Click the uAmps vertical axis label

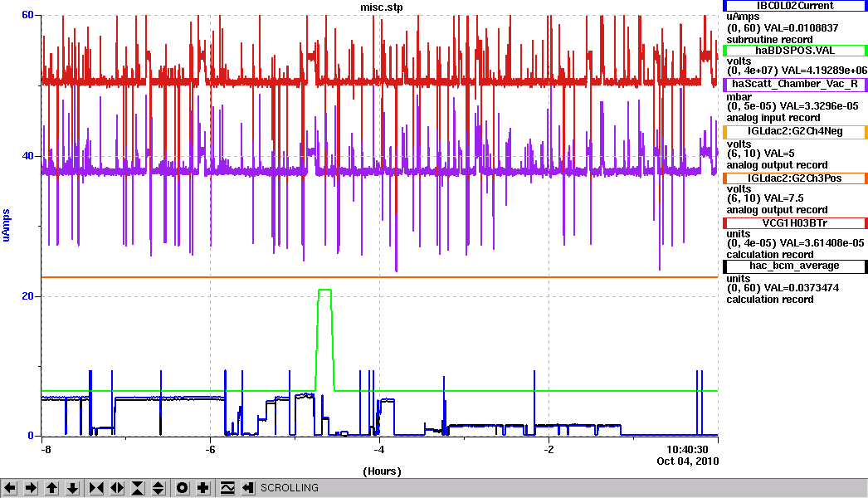tap(7, 225)
